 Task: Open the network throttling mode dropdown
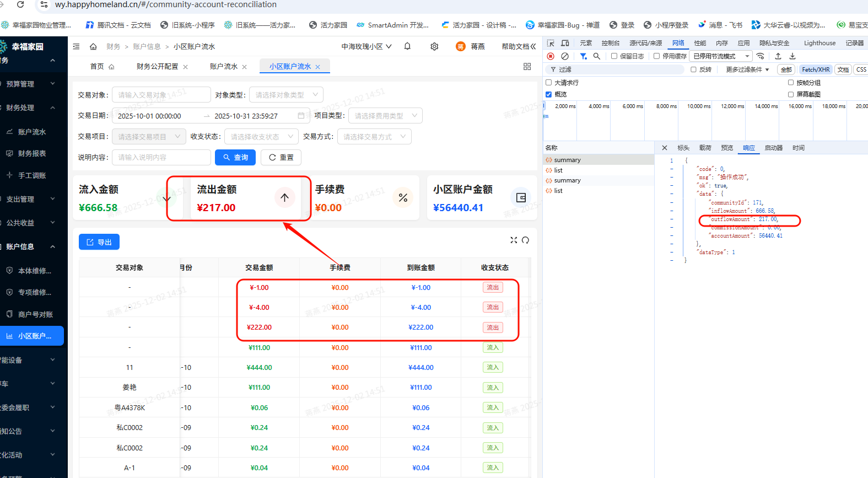click(x=721, y=56)
